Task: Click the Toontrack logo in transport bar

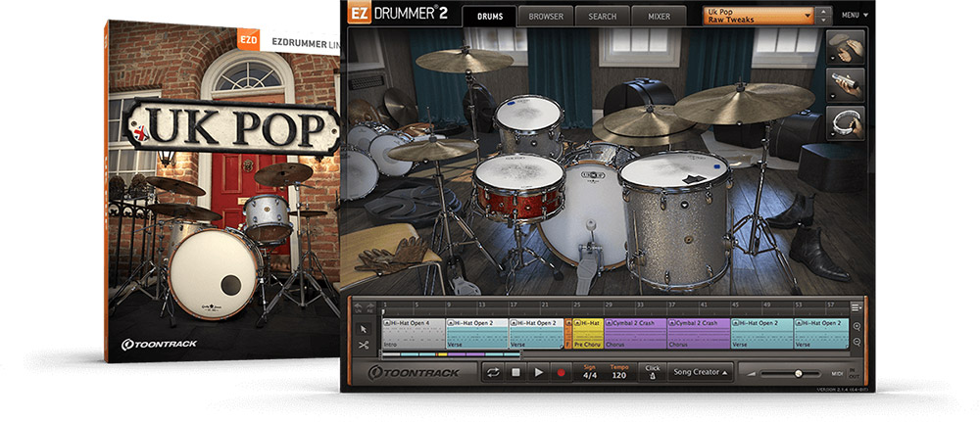Action: [x=414, y=373]
